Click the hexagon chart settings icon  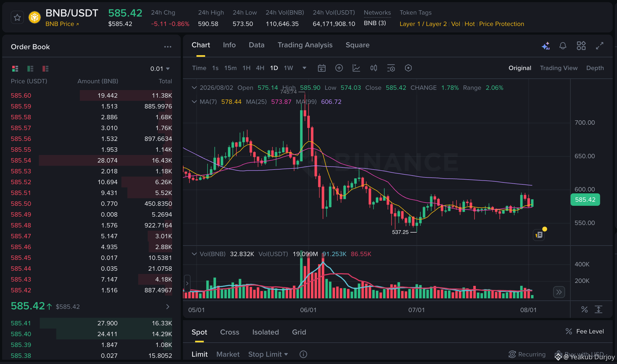408,68
